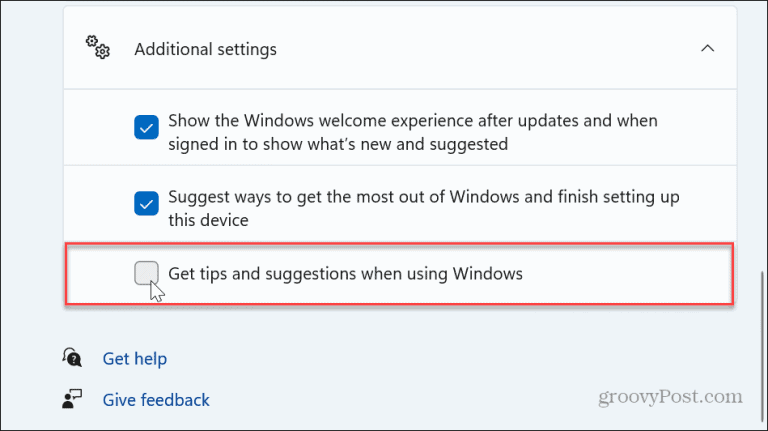Viewport: 768px width, 431px height.
Task: Open the Get help link
Action: (x=135, y=359)
